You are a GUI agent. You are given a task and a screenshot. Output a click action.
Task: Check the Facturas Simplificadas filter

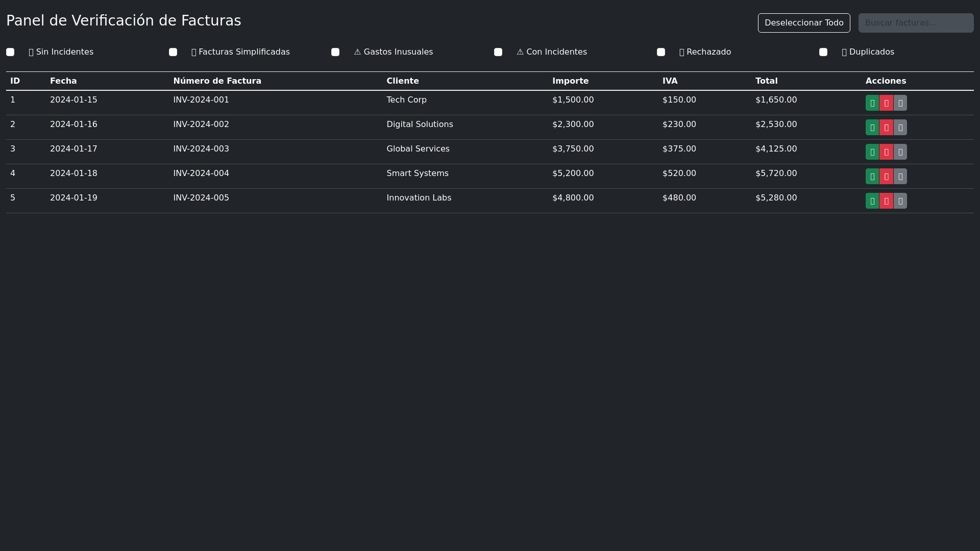point(173,52)
